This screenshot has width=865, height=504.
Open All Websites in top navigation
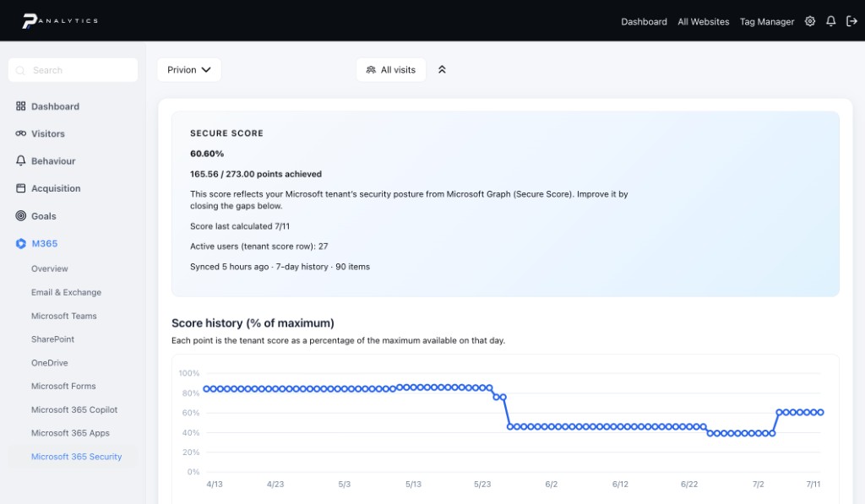click(x=704, y=21)
